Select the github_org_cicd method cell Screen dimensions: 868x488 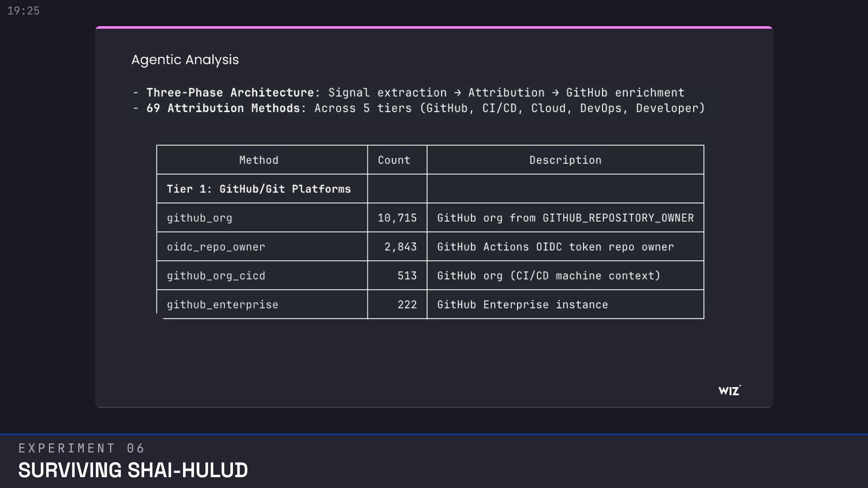coord(216,276)
